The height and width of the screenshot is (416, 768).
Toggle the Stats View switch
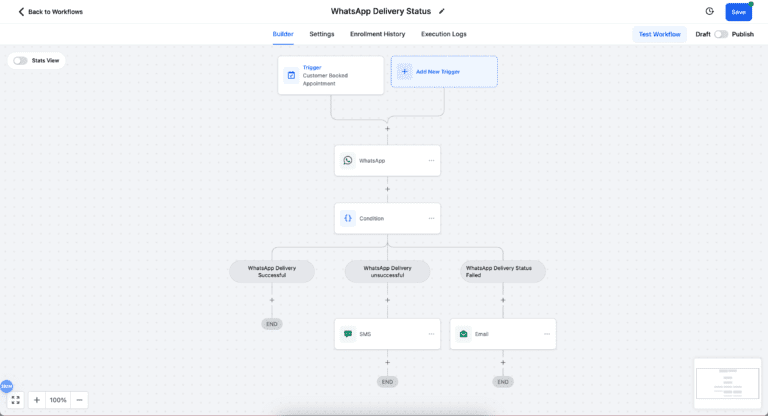[20, 61]
